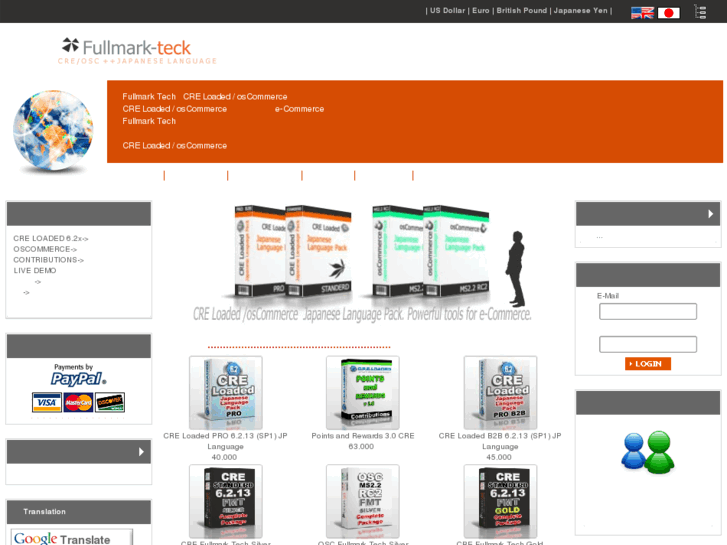Open CRE Standerd 6.2.13 FMT Silver box image

225,501
